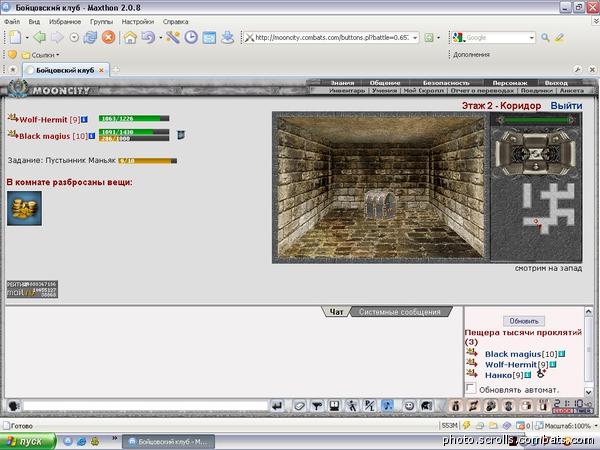Click the Undo closed tab icon
The width and height of the screenshot is (600, 450).
pos(148,37)
